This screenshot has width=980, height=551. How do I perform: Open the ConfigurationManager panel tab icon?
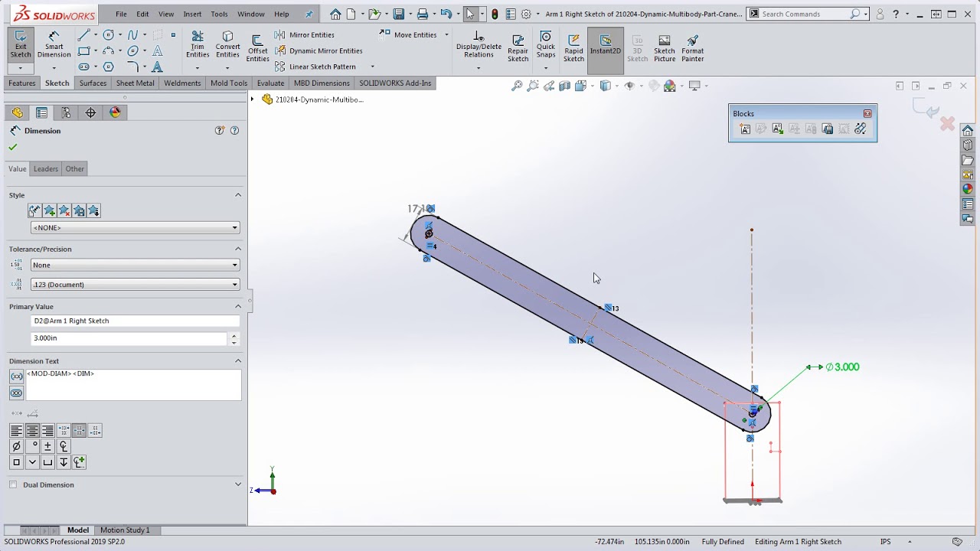tap(66, 112)
